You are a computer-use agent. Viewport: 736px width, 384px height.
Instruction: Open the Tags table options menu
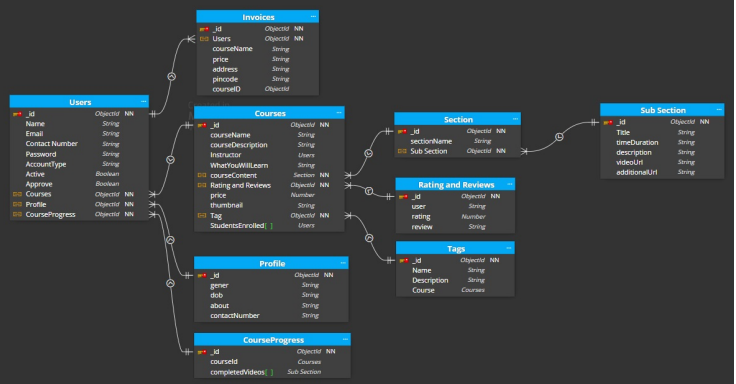pos(509,248)
